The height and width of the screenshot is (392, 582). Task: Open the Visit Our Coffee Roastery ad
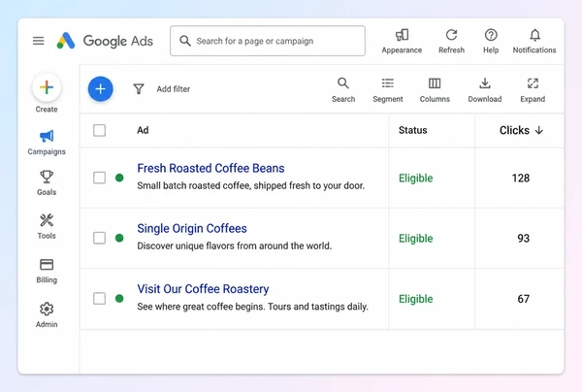click(x=203, y=289)
